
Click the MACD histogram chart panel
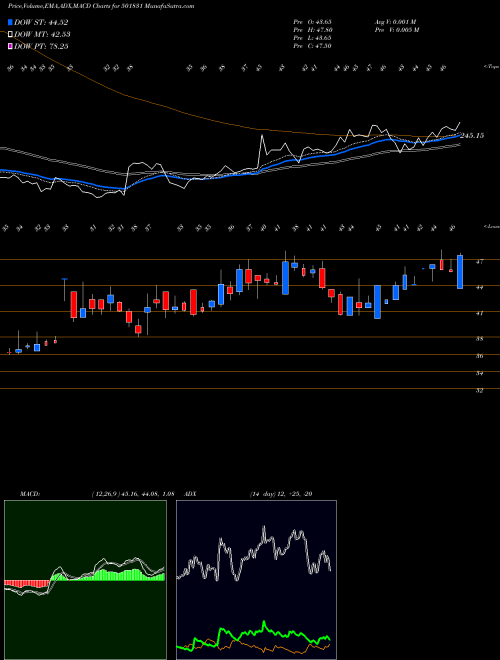[x=85, y=580]
